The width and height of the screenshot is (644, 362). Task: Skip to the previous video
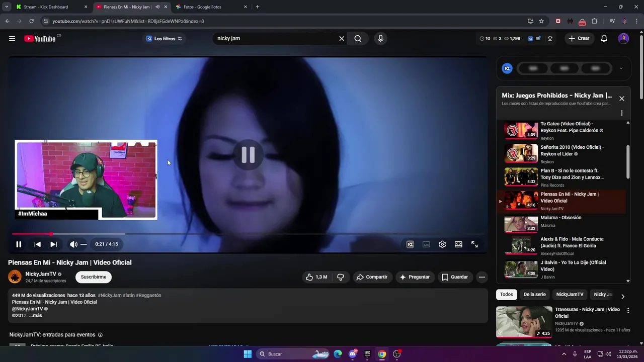click(x=37, y=244)
